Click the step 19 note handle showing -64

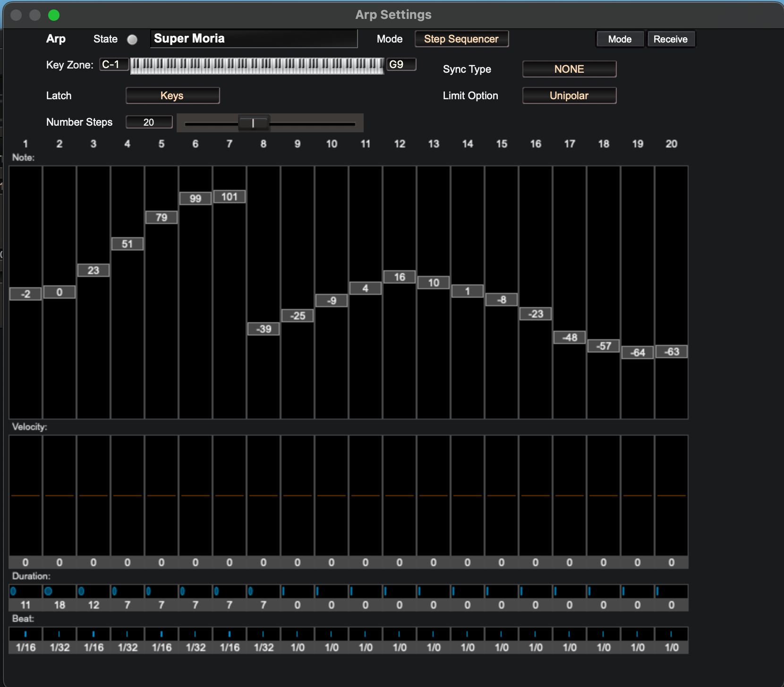637,352
